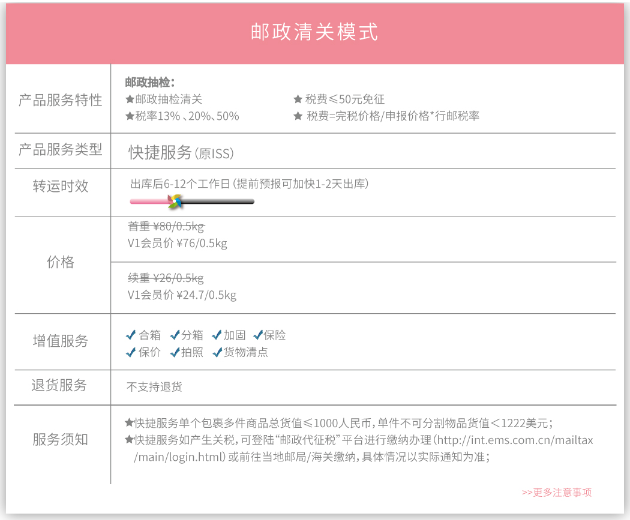Click the star icon beside 税费≤50元免征
This screenshot has height=520, width=630.
(x=298, y=99)
